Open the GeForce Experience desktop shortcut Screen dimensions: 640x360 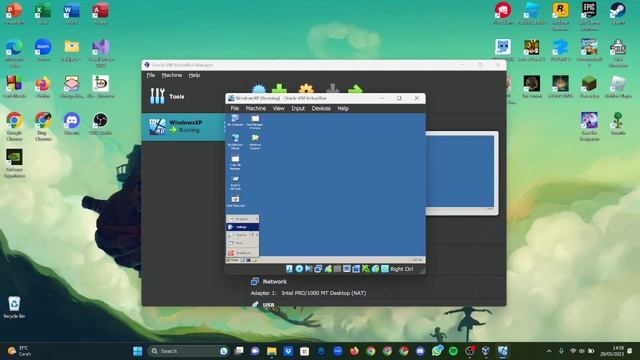click(14, 163)
